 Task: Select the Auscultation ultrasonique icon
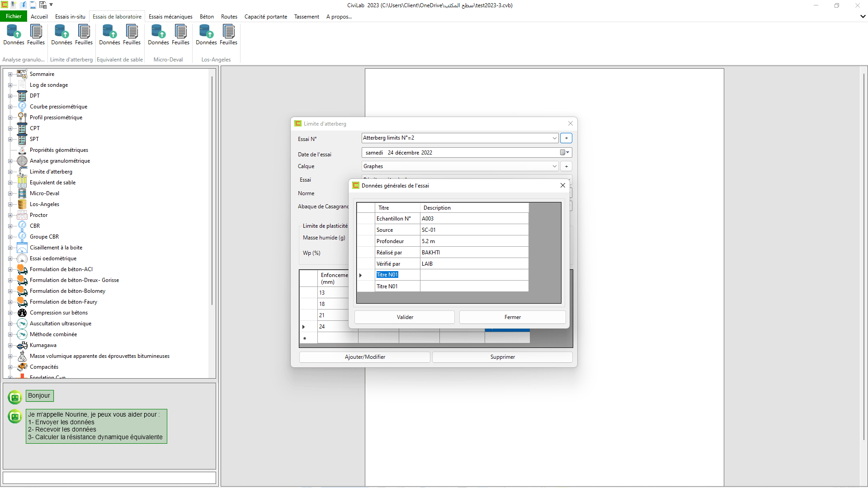tap(22, 323)
